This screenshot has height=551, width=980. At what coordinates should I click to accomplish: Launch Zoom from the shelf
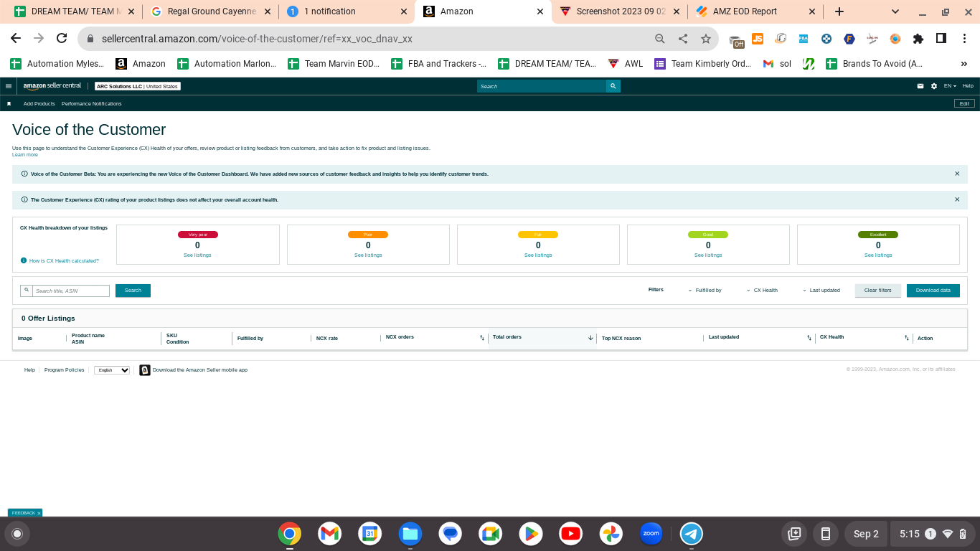pyautogui.click(x=651, y=533)
